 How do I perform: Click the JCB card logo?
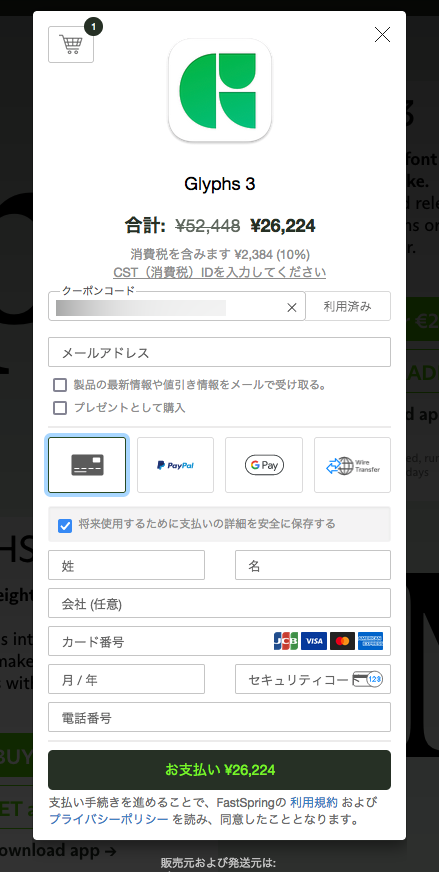pyautogui.click(x=286, y=641)
